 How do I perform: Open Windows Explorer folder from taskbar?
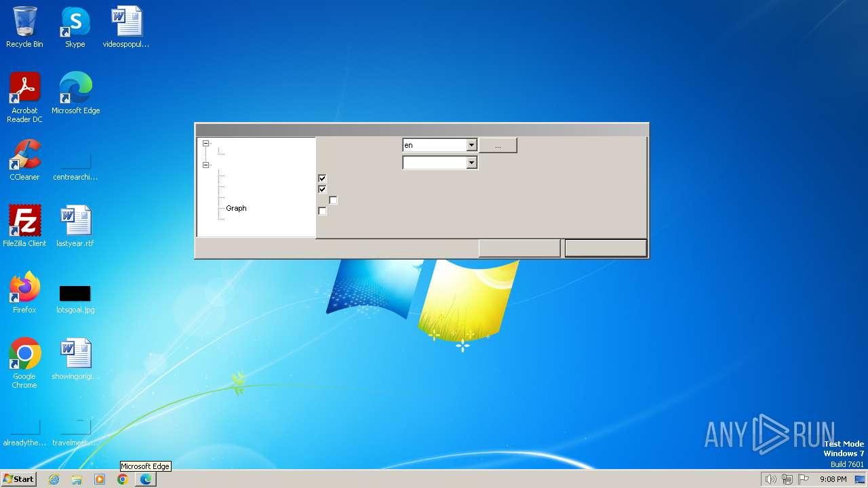coord(77,479)
